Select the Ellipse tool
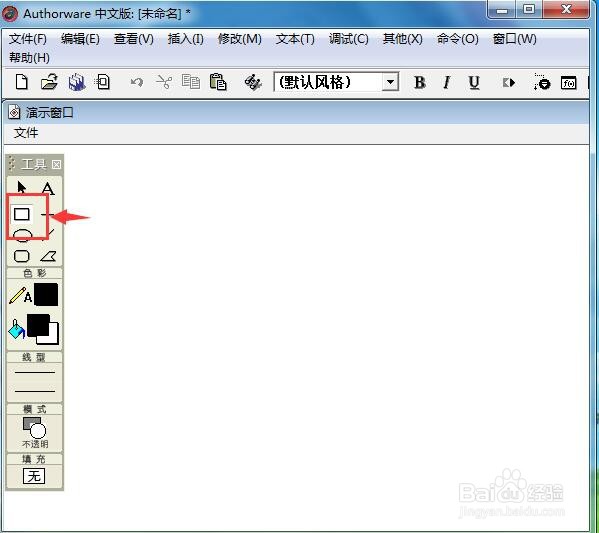This screenshot has width=599, height=533. pyautogui.click(x=23, y=235)
